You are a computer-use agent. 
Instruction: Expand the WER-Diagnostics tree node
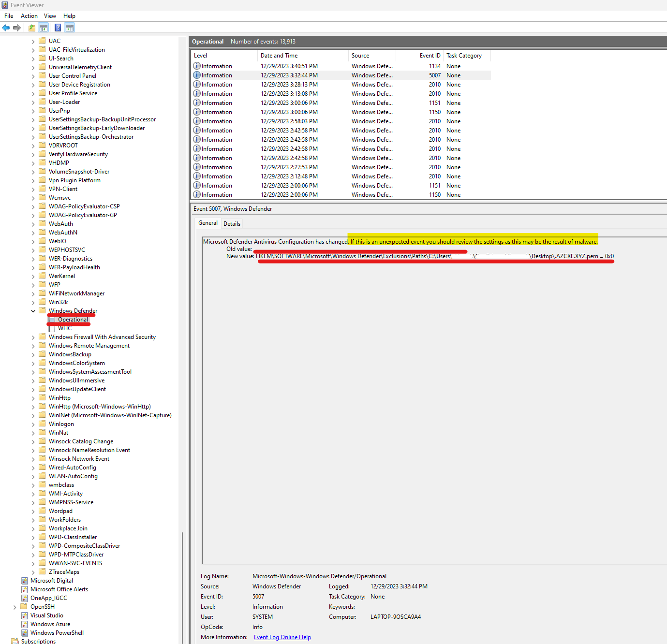point(33,259)
